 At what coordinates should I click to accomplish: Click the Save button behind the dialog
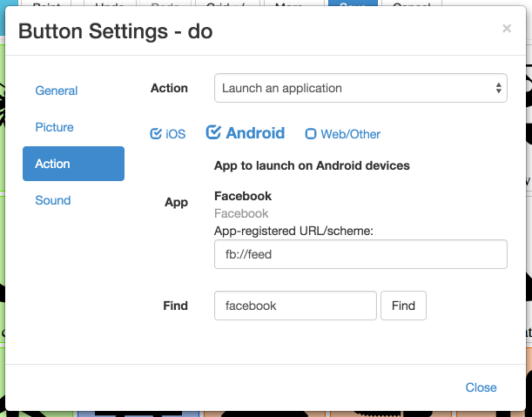353,3
